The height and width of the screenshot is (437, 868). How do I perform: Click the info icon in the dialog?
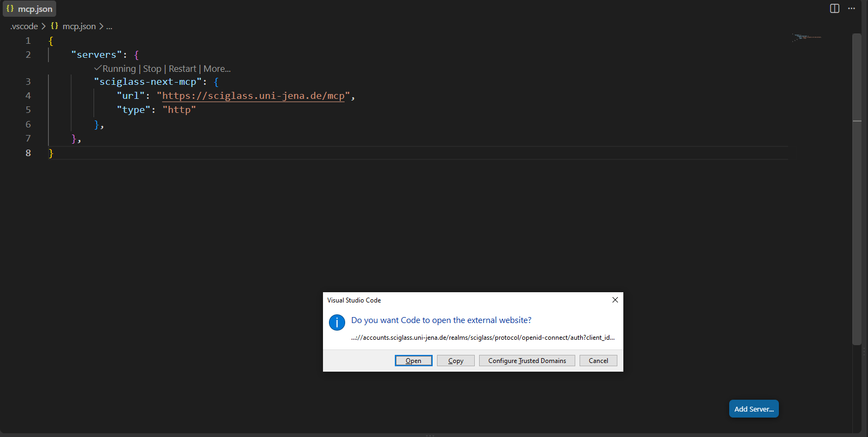(x=337, y=322)
